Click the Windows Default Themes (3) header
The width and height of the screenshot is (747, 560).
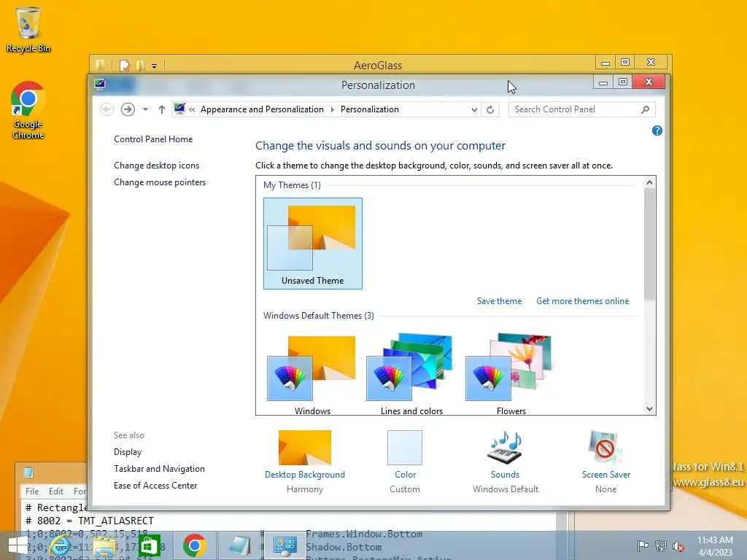point(319,315)
